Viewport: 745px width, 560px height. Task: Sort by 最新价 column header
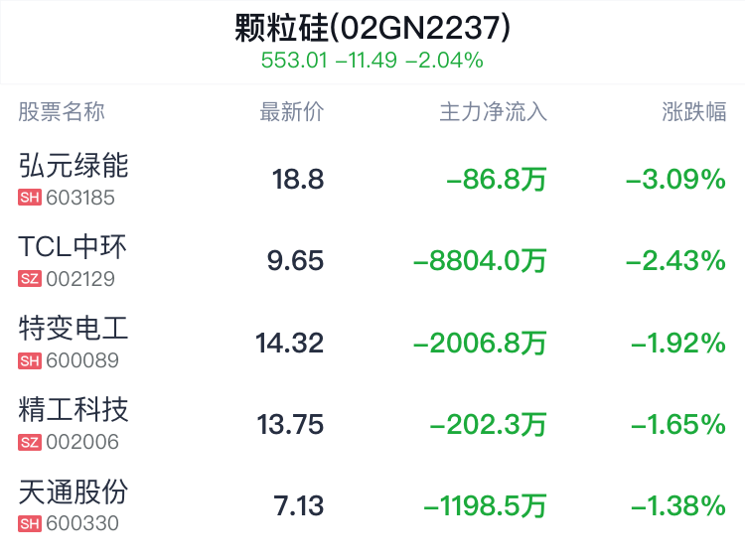(292, 112)
